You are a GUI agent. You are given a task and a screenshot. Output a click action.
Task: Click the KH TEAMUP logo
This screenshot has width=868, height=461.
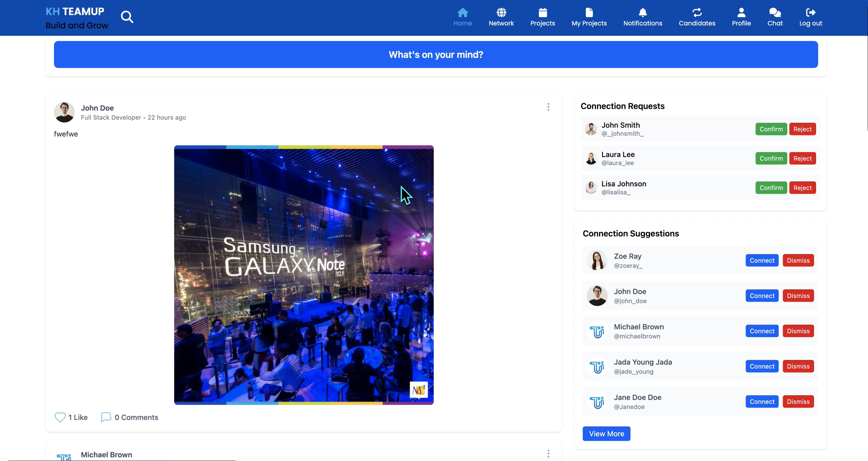coord(75,11)
